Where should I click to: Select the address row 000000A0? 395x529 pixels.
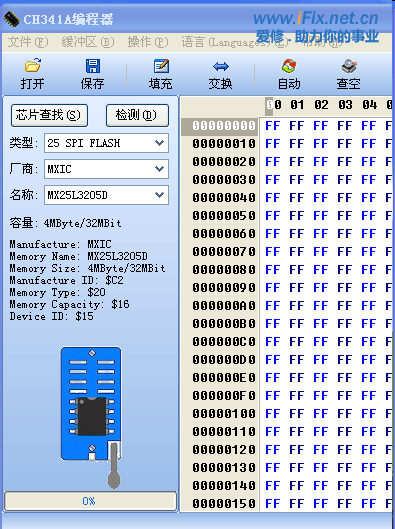(224, 306)
